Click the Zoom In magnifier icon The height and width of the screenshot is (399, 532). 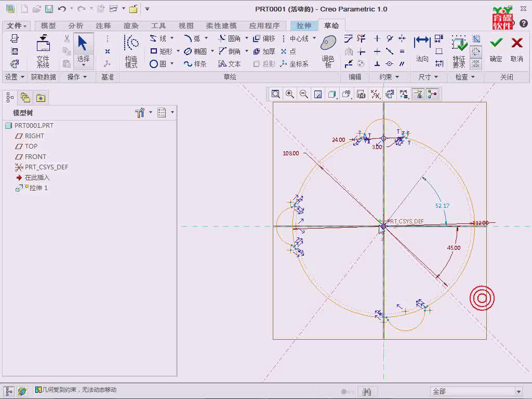(x=290, y=95)
